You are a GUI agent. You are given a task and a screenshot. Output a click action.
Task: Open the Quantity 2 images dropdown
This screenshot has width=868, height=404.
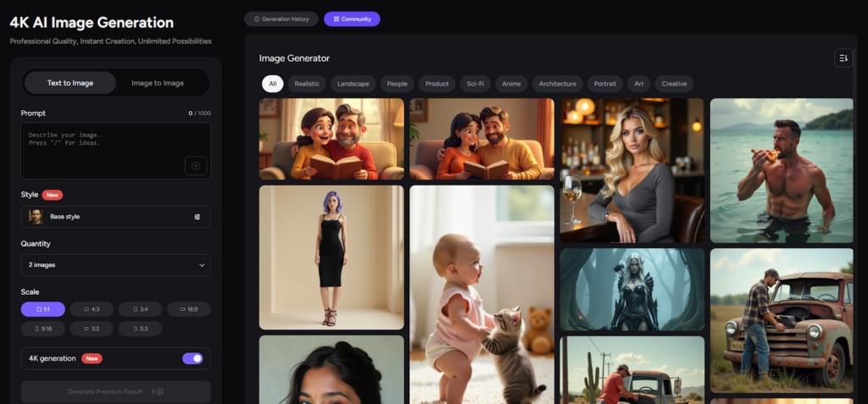115,265
